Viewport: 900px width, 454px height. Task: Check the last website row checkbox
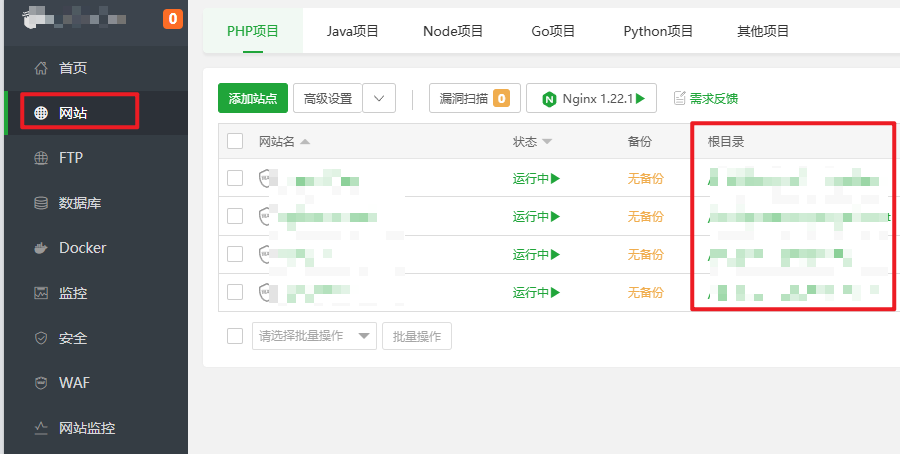coord(235,292)
